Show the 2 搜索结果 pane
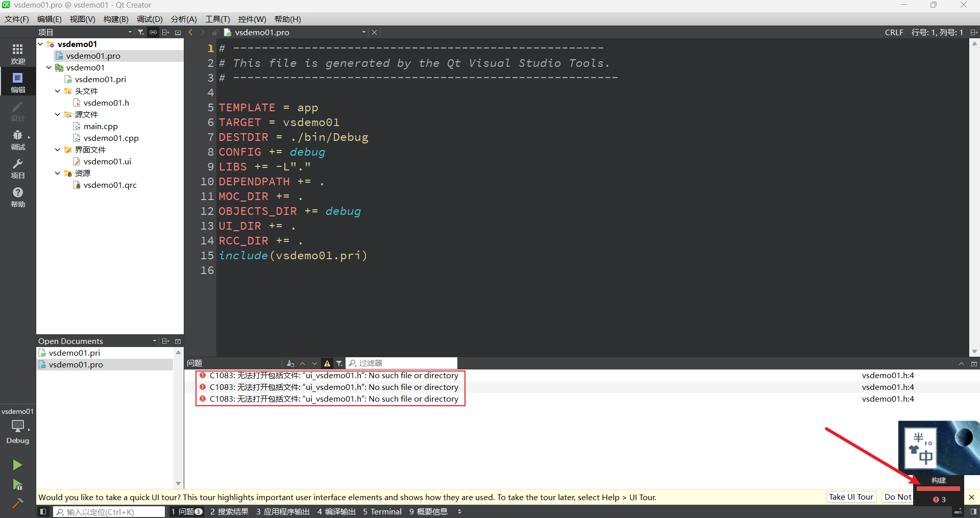Screen dimensions: 980x518 pyautogui.click(x=229, y=511)
